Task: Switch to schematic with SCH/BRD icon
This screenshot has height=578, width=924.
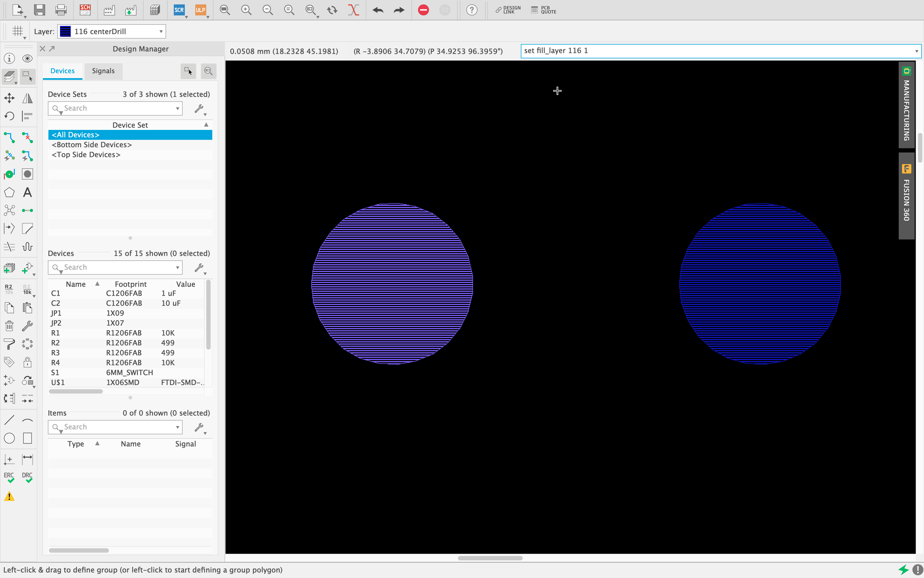Action: pyautogui.click(x=85, y=10)
